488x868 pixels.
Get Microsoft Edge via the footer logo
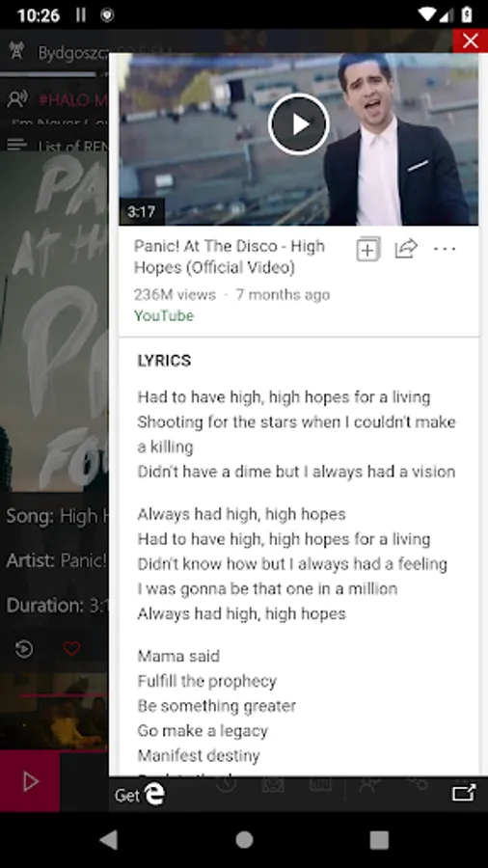(x=140, y=795)
